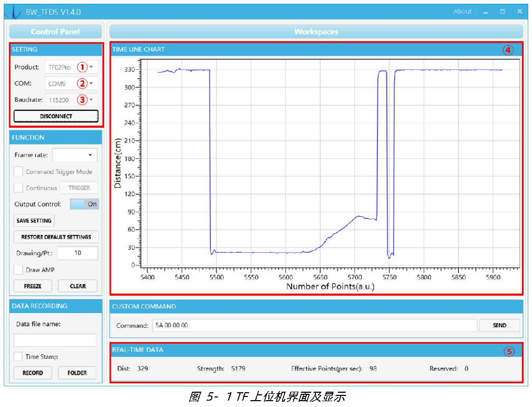Viewport: 532px width, 407px height.
Task: Click the DISCONNECT button
Action: coord(56,116)
